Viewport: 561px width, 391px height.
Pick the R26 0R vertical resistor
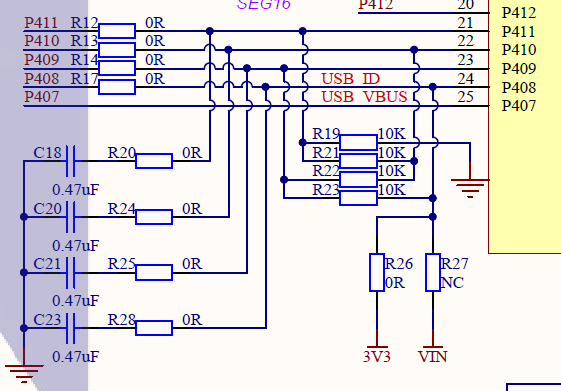pyautogui.click(x=377, y=272)
